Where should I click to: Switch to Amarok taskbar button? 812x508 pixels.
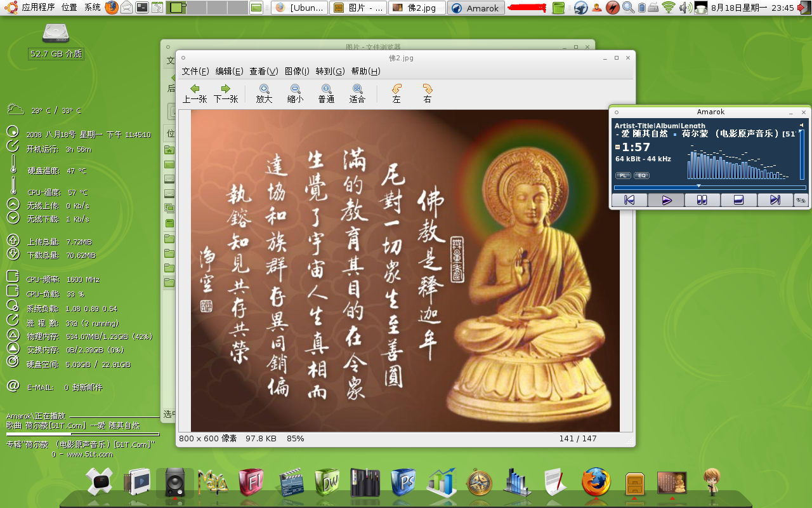coord(476,8)
